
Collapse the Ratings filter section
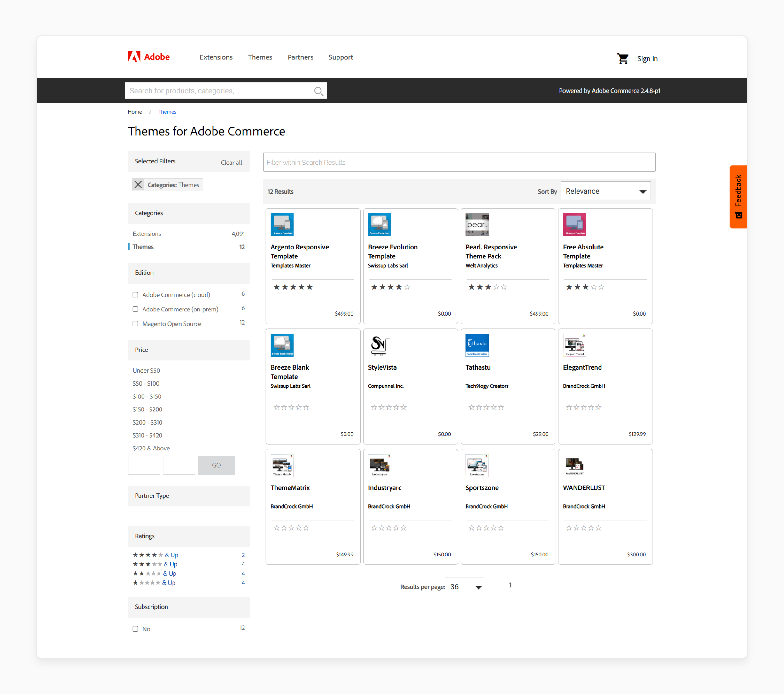(189, 536)
